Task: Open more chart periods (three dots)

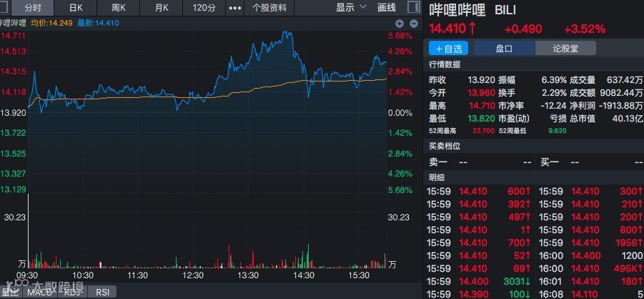Action: click(x=235, y=8)
